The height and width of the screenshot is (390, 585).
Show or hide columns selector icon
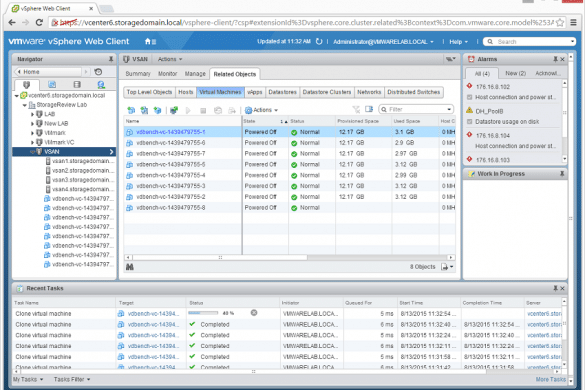coord(369,109)
